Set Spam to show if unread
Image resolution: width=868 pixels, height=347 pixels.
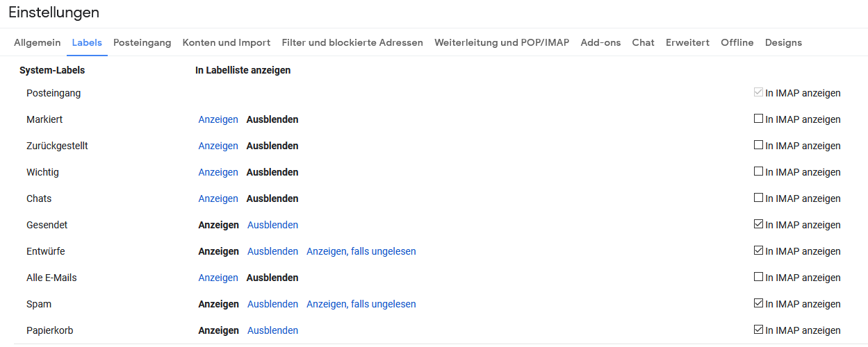(x=361, y=304)
